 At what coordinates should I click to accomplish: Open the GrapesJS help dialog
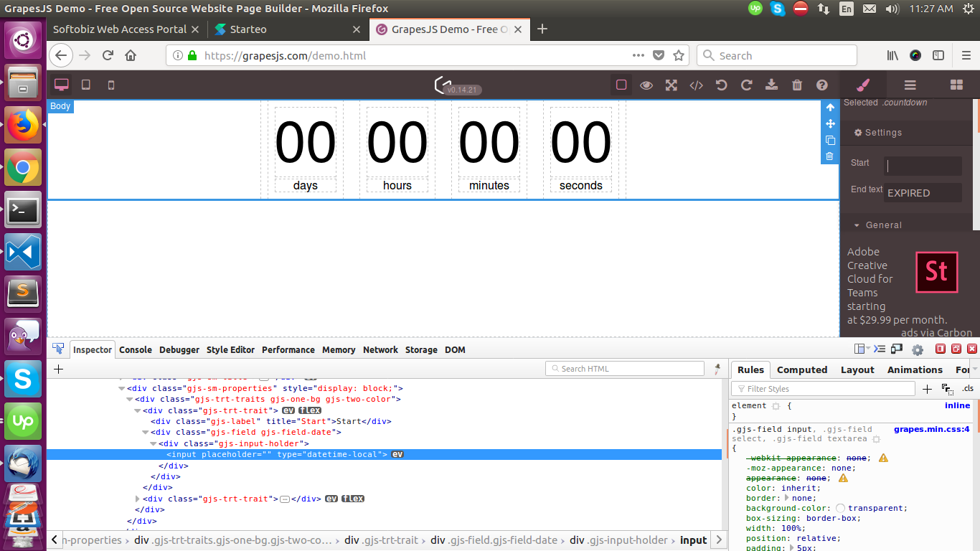tap(821, 85)
